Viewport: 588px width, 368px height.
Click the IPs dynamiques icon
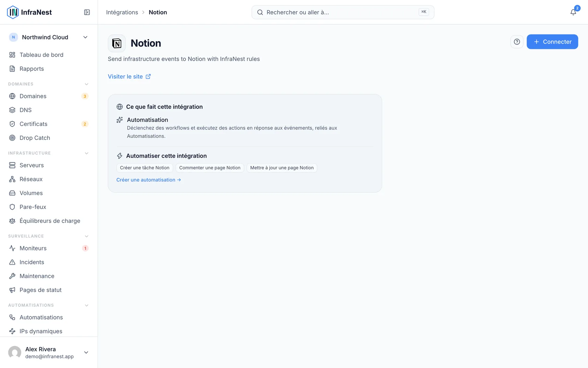coord(12,331)
